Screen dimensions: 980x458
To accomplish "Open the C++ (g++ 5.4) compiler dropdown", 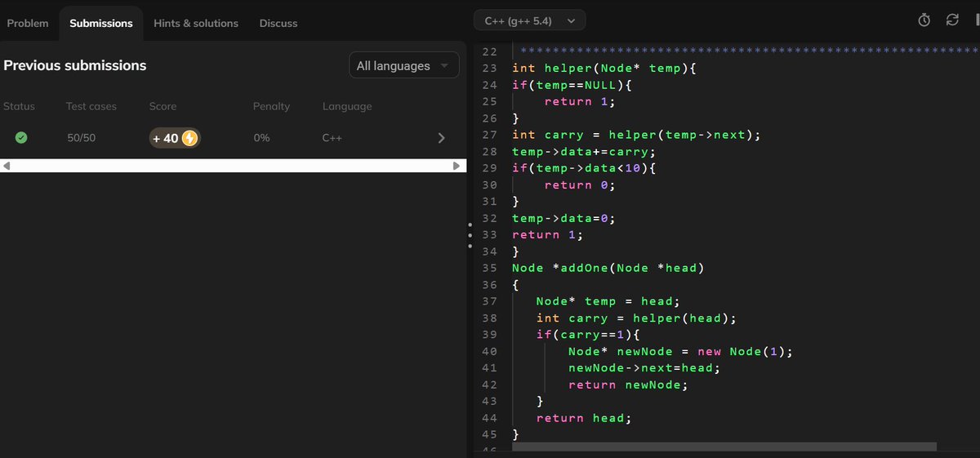I will [529, 20].
